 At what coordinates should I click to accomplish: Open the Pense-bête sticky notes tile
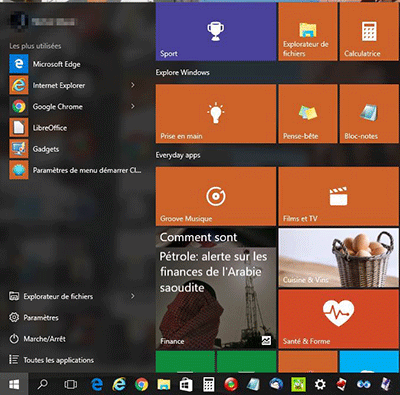[308, 114]
